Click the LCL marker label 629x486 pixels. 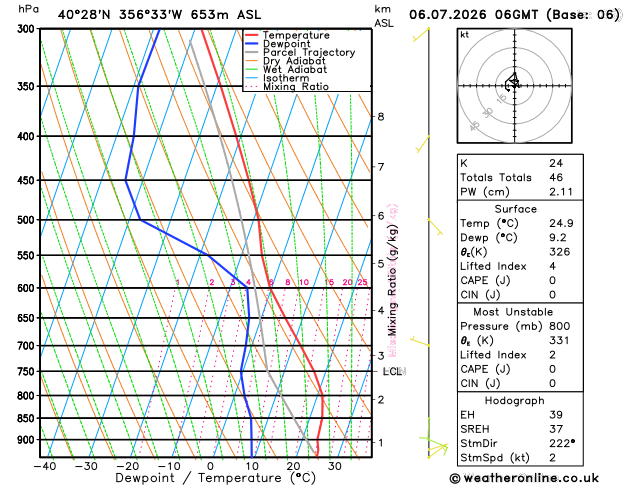coord(393,372)
